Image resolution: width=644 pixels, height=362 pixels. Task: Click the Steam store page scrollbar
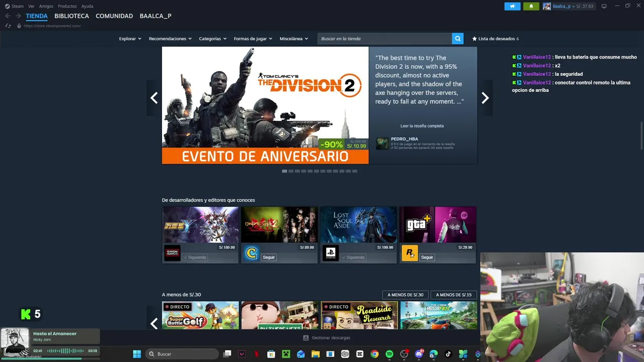pos(641,136)
